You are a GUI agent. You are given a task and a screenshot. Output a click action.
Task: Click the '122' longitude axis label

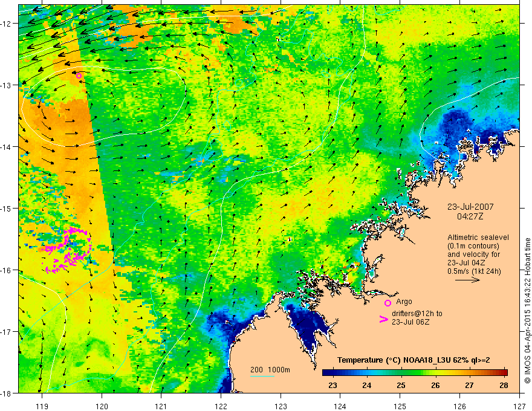(221, 406)
